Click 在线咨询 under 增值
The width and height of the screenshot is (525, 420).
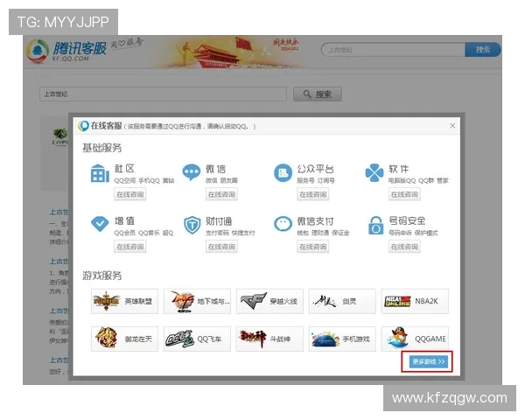pos(129,247)
